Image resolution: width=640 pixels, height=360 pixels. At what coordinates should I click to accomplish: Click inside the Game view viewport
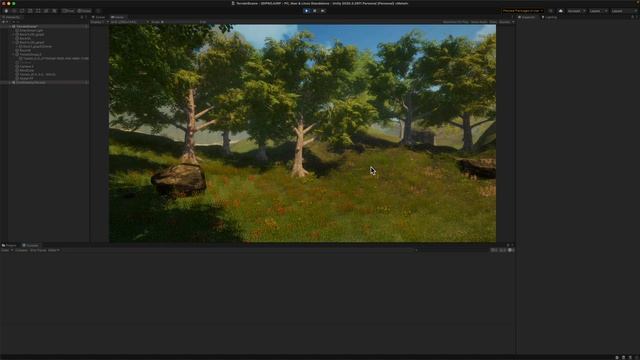[x=302, y=133]
